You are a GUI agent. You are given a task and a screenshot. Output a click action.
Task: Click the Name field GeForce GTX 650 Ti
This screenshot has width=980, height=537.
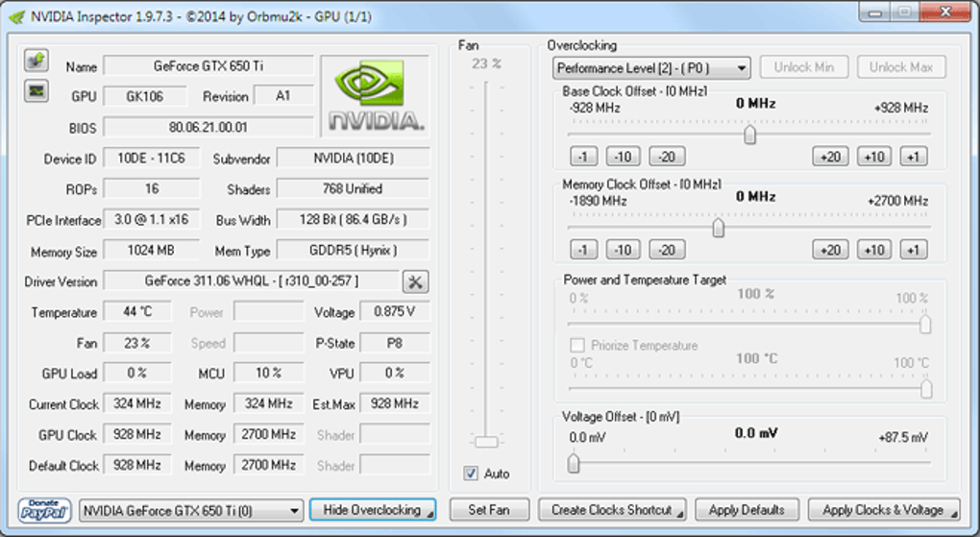pyautogui.click(x=208, y=65)
